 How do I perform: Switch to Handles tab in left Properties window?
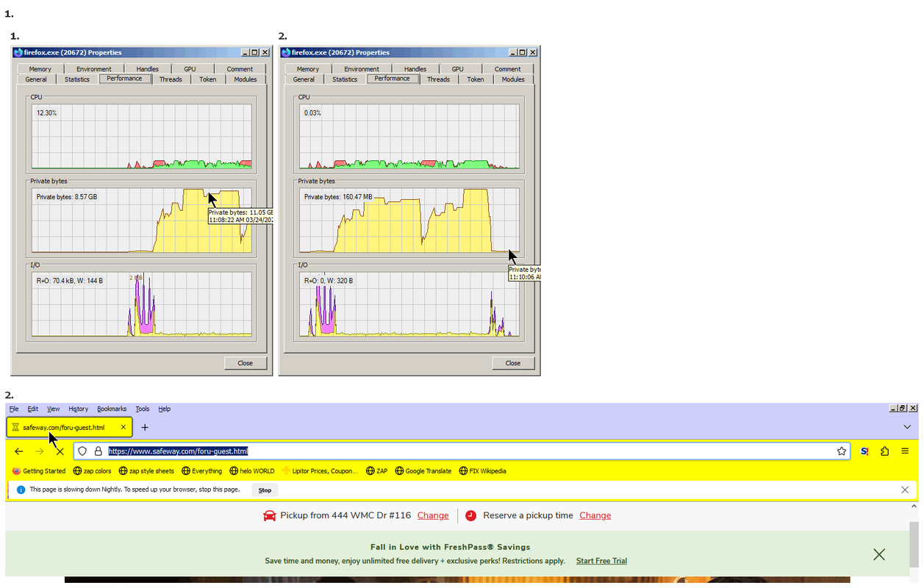click(147, 69)
